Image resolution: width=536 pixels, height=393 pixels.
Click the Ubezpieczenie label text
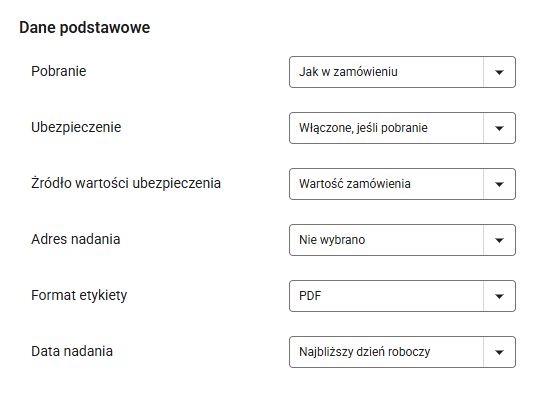pos(76,127)
